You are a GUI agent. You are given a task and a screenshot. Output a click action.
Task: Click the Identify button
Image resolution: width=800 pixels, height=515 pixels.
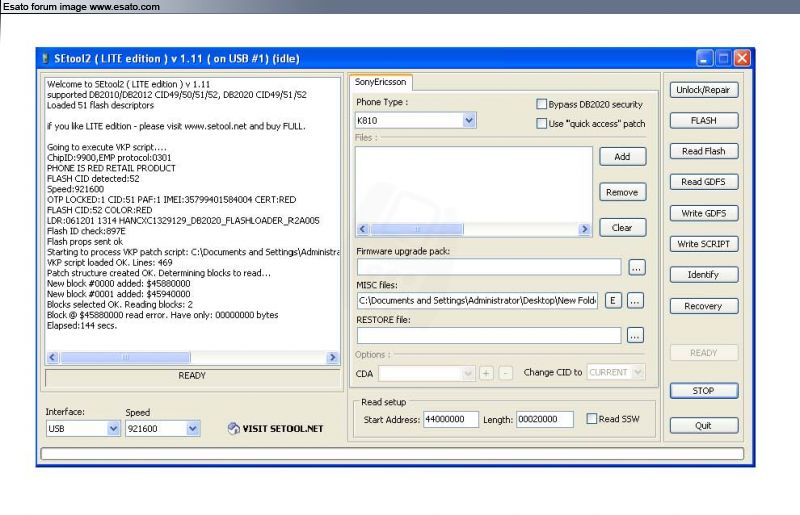click(x=704, y=275)
